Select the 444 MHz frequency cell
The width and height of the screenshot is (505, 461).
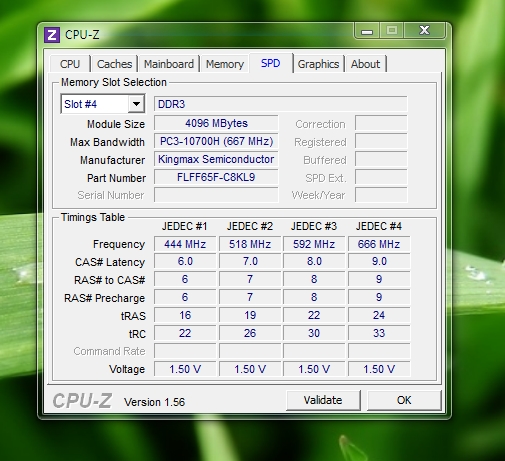185,244
